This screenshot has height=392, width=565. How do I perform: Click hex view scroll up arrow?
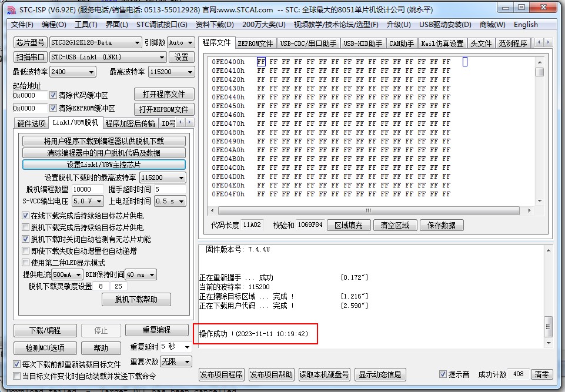(x=539, y=62)
